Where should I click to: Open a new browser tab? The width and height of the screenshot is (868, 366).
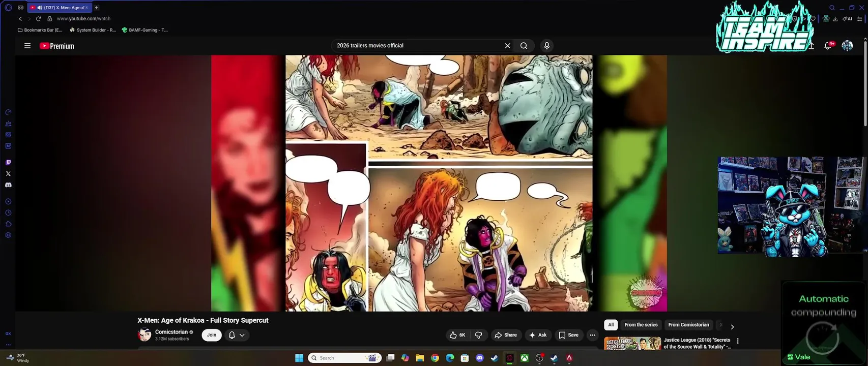point(96,8)
